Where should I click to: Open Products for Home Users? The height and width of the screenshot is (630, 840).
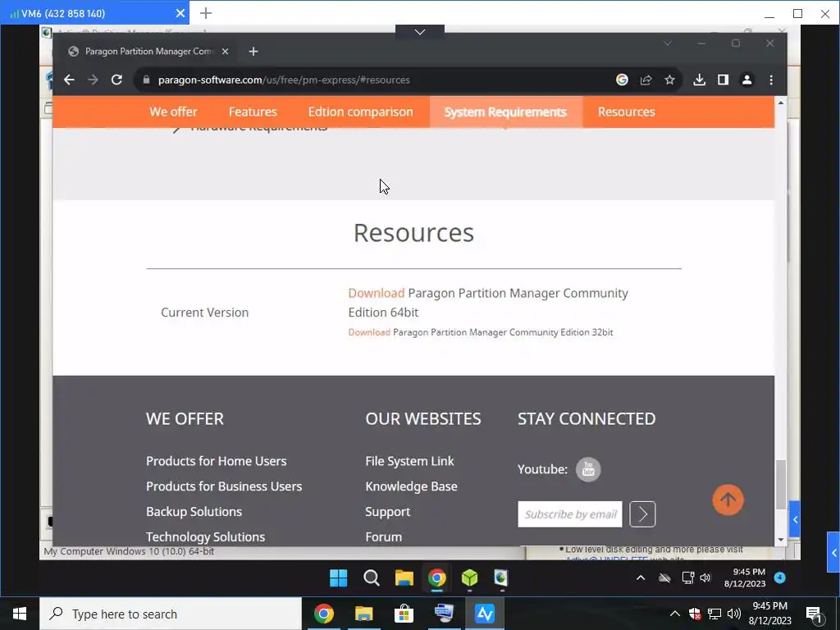coord(217,461)
